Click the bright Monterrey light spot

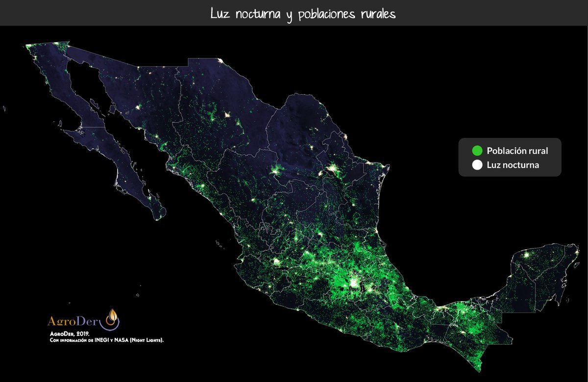333,169
